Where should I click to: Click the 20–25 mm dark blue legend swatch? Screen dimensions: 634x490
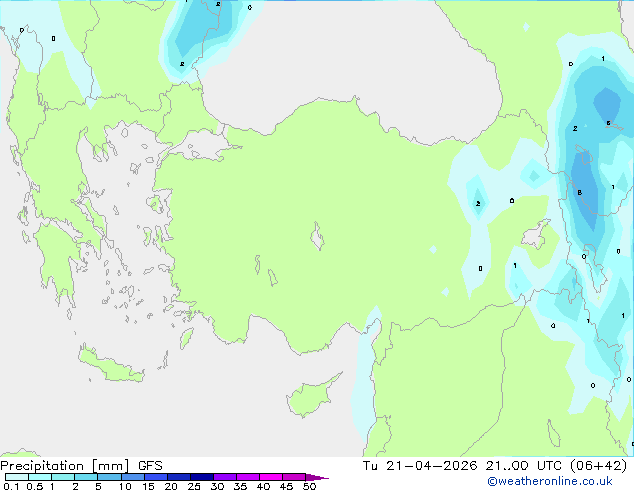(179, 477)
